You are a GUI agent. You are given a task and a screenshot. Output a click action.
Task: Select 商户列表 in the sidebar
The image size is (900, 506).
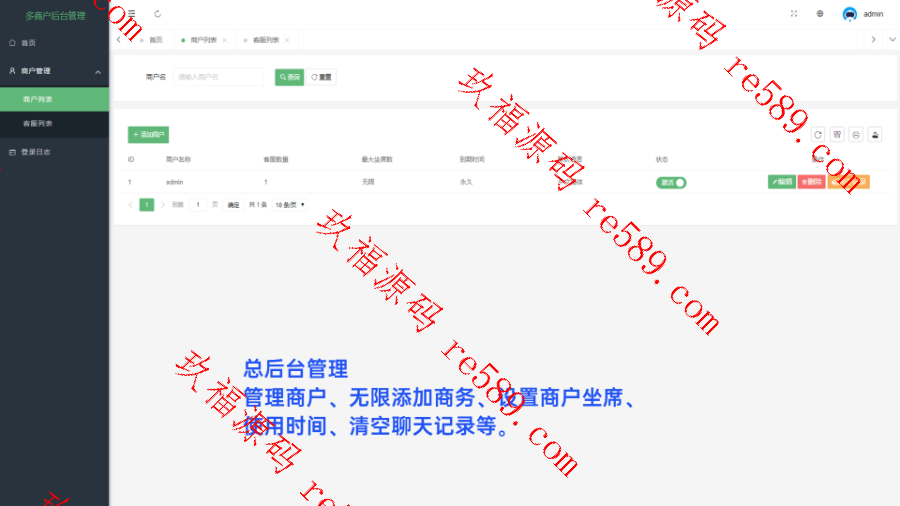tap(55, 99)
